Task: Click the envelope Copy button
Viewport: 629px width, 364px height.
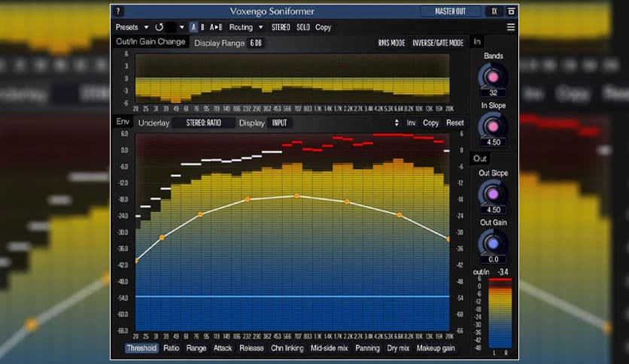Action: (431, 123)
